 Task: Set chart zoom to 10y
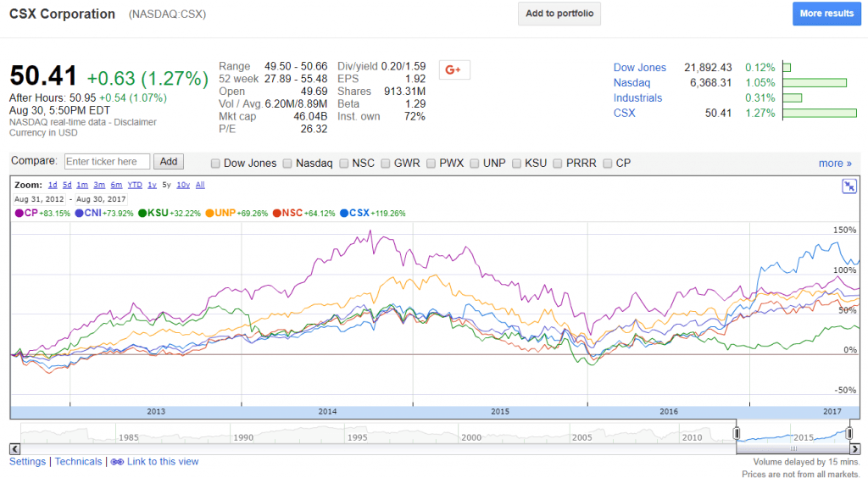(183, 185)
